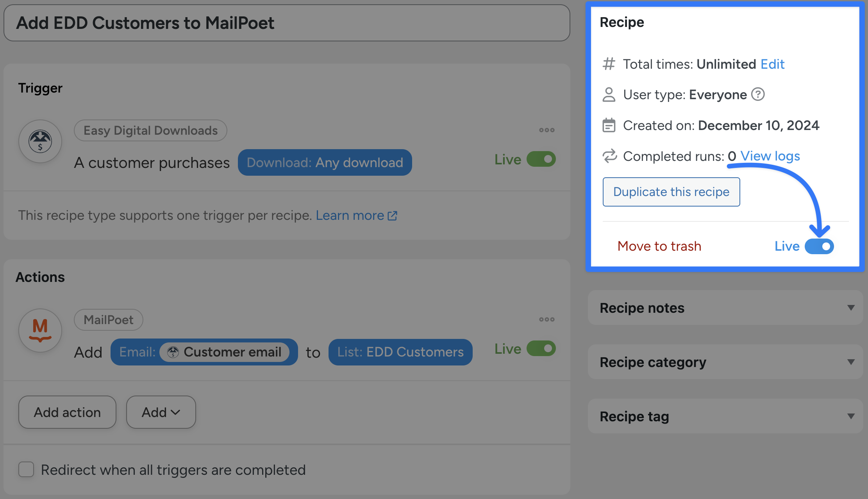Click the Completed runs repeat arrows icon
This screenshot has height=499, width=868.
click(x=609, y=156)
